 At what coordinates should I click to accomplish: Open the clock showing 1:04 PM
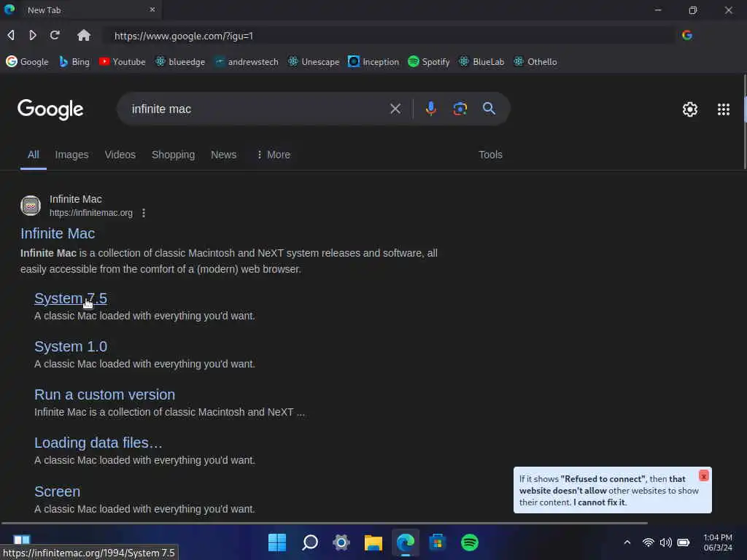click(x=718, y=542)
